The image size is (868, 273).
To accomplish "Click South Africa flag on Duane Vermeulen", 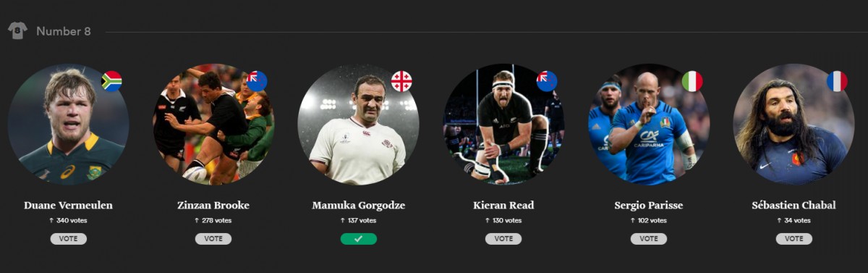I will point(111,81).
